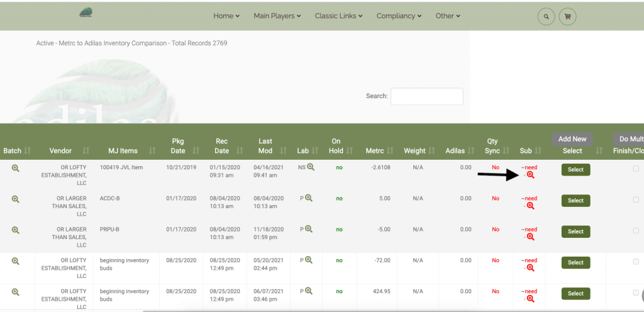Expand the Main Players menu

click(x=277, y=16)
